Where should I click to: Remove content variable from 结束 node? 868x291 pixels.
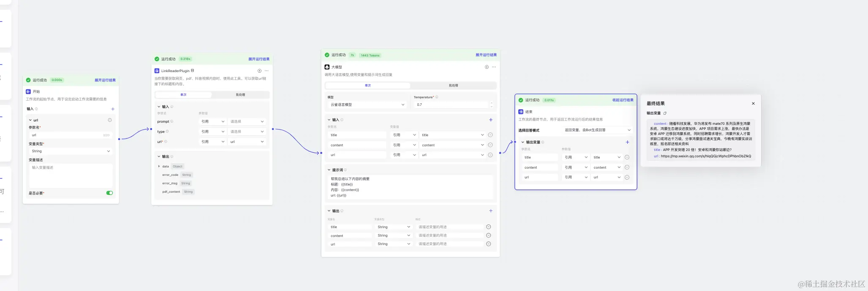[627, 167]
